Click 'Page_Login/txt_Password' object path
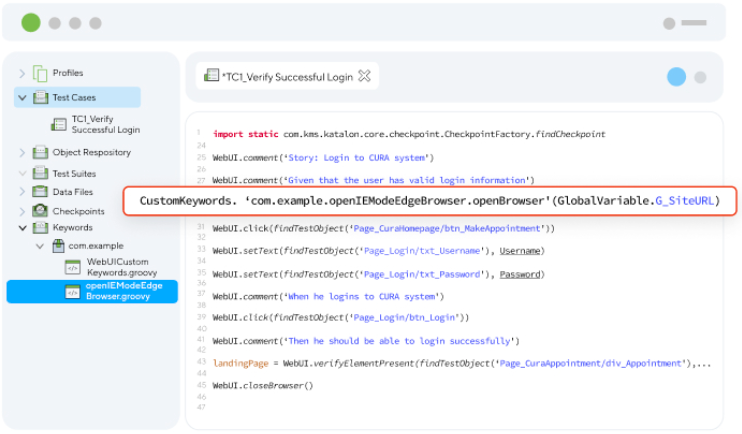The image size is (742, 434). pos(422,275)
